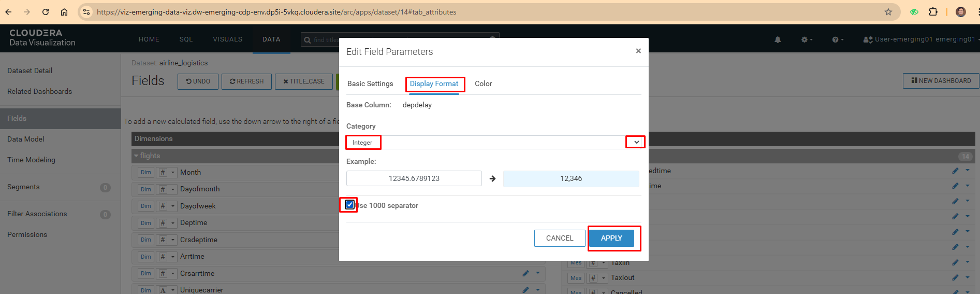The height and width of the screenshot is (294, 980).
Task: Click the # type icon on Dayofmonth row
Action: (x=163, y=189)
